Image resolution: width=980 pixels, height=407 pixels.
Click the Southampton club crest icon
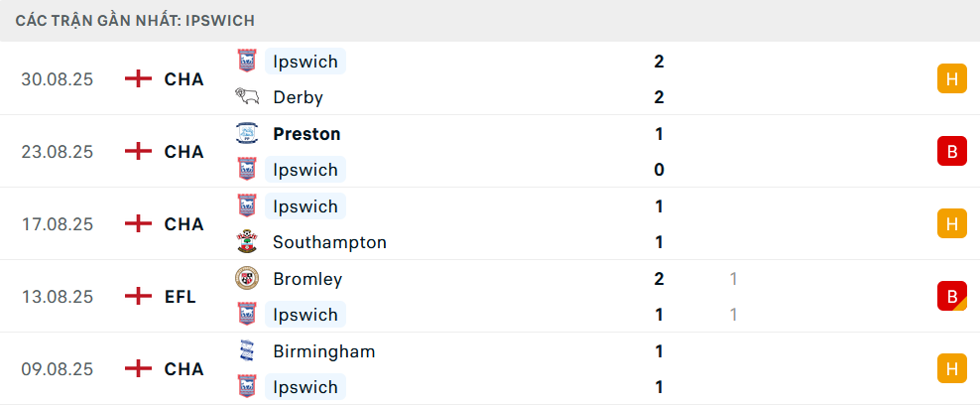click(x=246, y=242)
